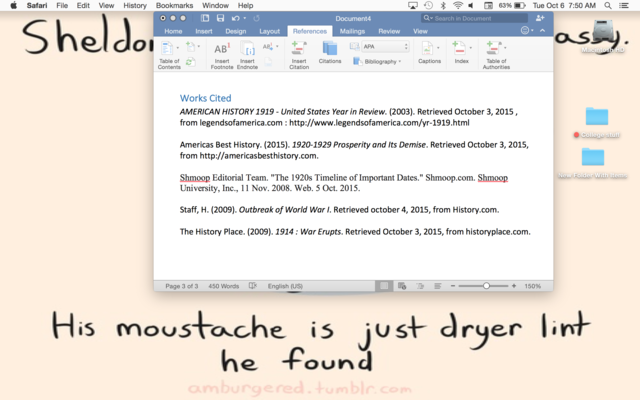This screenshot has height=400, width=640.
Task: Click the zoom out minus button
Action: pos(453,286)
